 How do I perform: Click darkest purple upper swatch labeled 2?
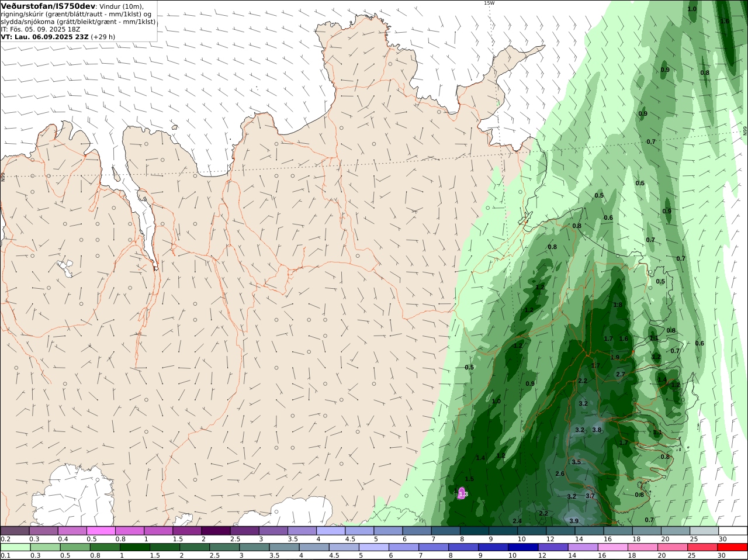click(x=216, y=531)
